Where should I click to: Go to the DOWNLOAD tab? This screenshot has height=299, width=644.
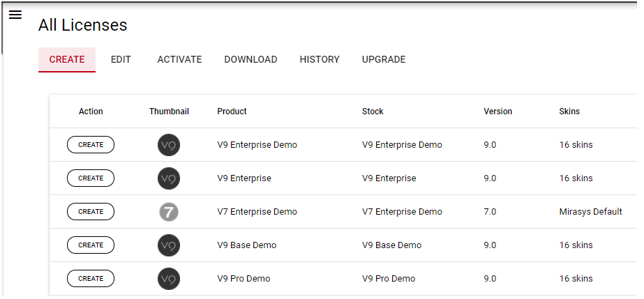coord(250,60)
